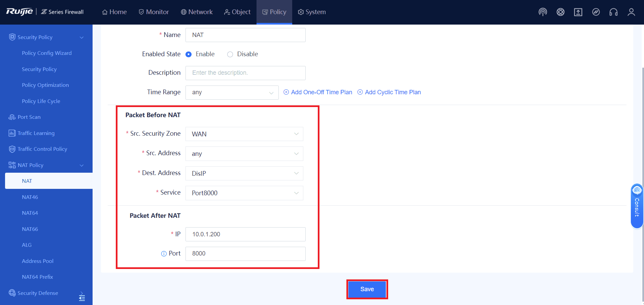The height and width of the screenshot is (305, 644).
Task: Click the plus icon of Add One-Off Time Plan
Action: (x=286, y=92)
